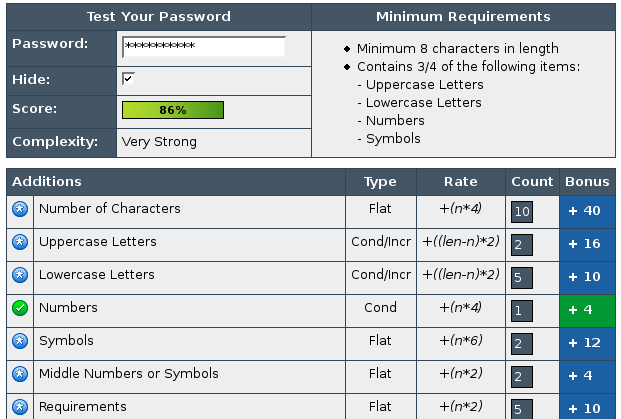Click the Minimum Requirements heading
The height and width of the screenshot is (419, 621).
[463, 17]
